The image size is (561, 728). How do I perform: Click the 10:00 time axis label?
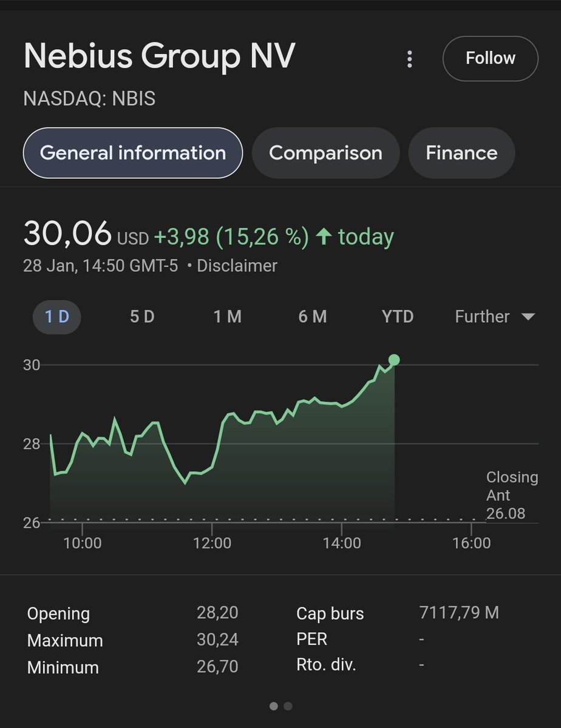click(x=82, y=542)
